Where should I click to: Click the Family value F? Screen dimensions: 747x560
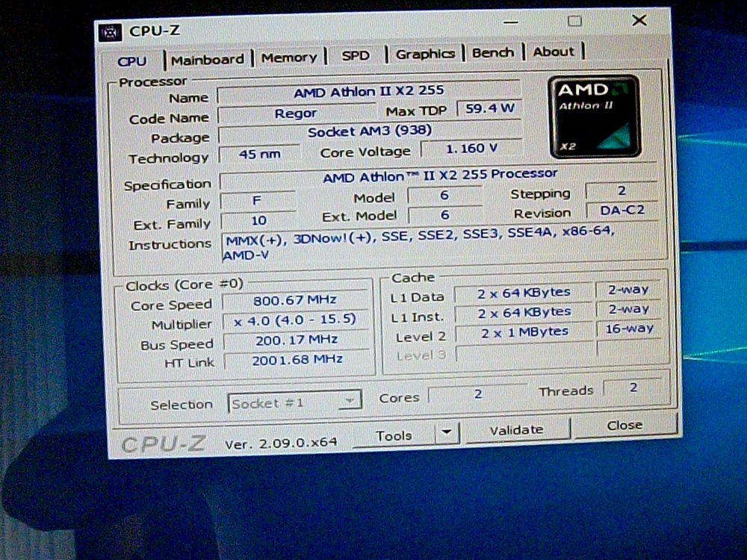coord(257,201)
